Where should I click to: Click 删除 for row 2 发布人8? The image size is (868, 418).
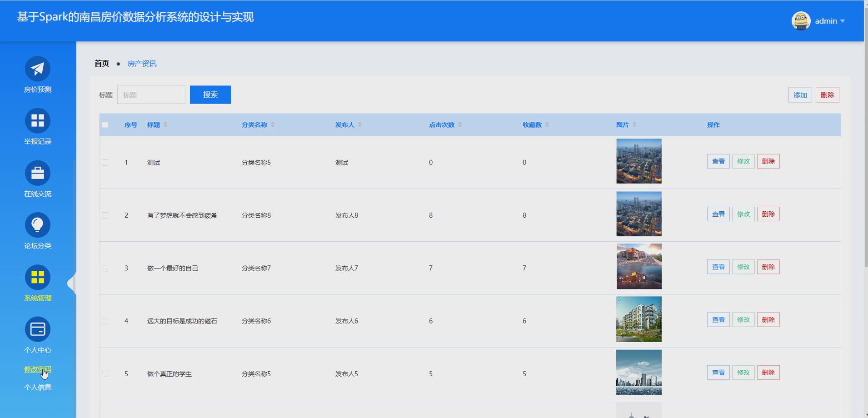[768, 214]
